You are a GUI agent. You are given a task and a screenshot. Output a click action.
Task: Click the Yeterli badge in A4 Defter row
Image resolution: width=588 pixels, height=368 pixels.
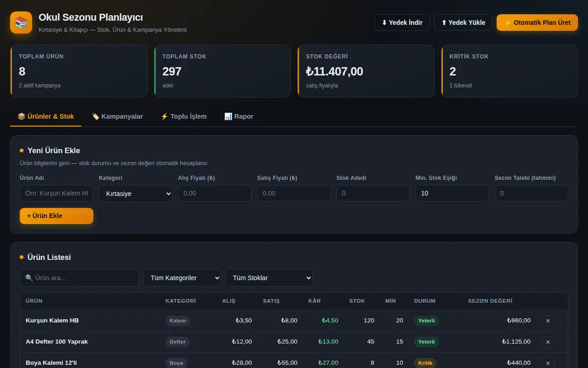(x=426, y=342)
